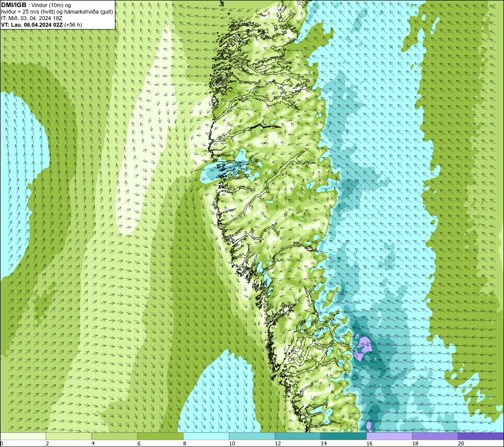The height and width of the screenshot is (447, 504).
Task: Click the legend tick label '6'
Action: 139,443
